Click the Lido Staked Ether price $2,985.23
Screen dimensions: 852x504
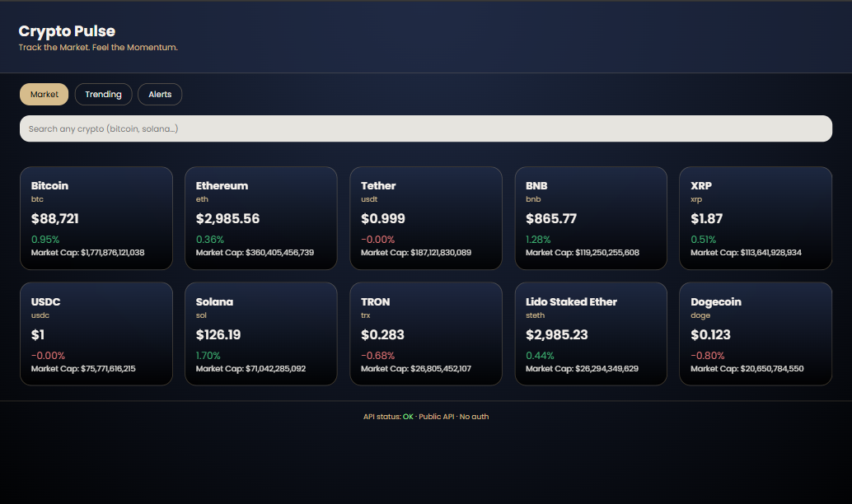(x=556, y=335)
